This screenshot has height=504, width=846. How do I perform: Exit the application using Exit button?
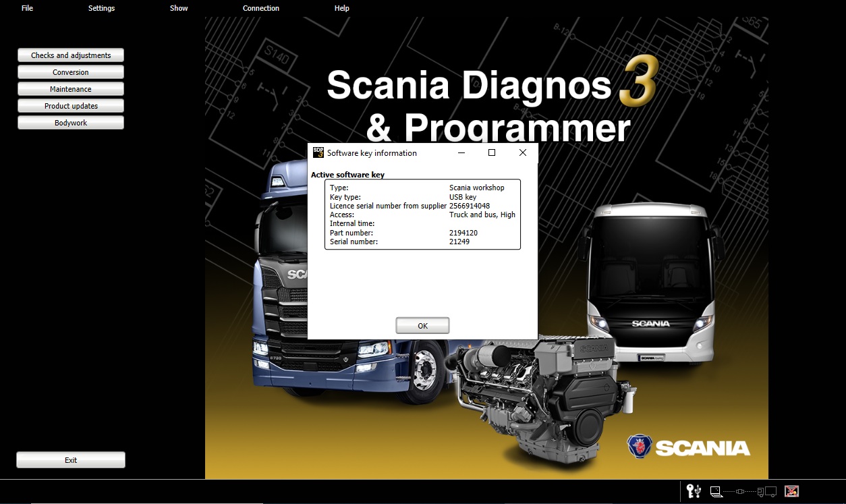[71, 460]
